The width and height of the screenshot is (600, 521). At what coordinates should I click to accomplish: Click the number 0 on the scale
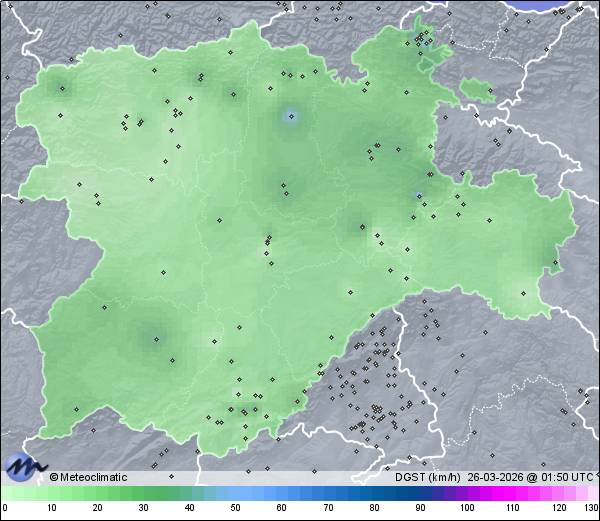tap(5, 509)
